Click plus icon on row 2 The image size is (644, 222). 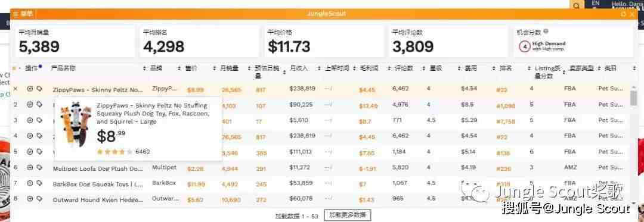[x=30, y=104]
